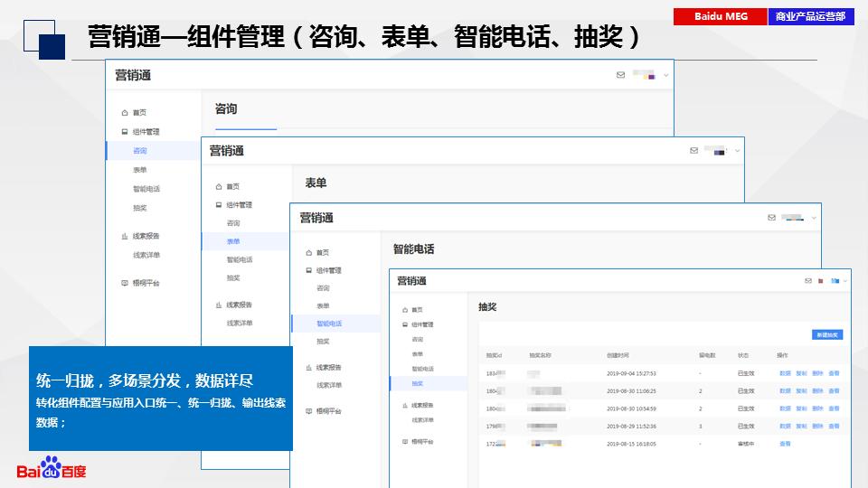Click the 线索报告 chart icon in the 抽奖 window sidebar
Image resolution: width=868 pixels, height=488 pixels.
[x=405, y=405]
